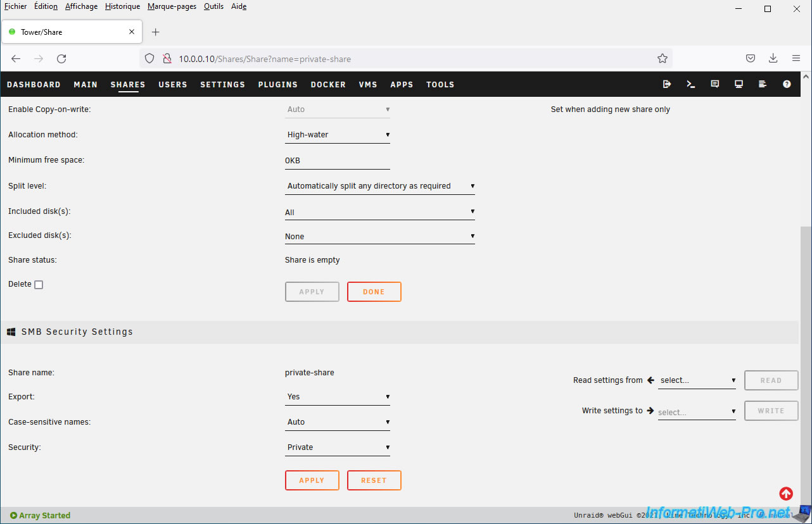Click the feedback icon in header
Image resolution: width=812 pixels, height=524 pixels.
point(715,84)
